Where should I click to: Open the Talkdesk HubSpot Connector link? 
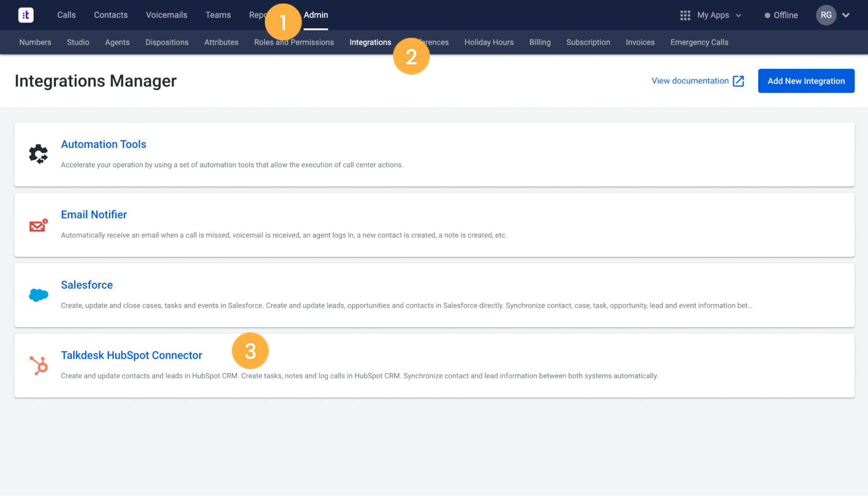point(132,355)
